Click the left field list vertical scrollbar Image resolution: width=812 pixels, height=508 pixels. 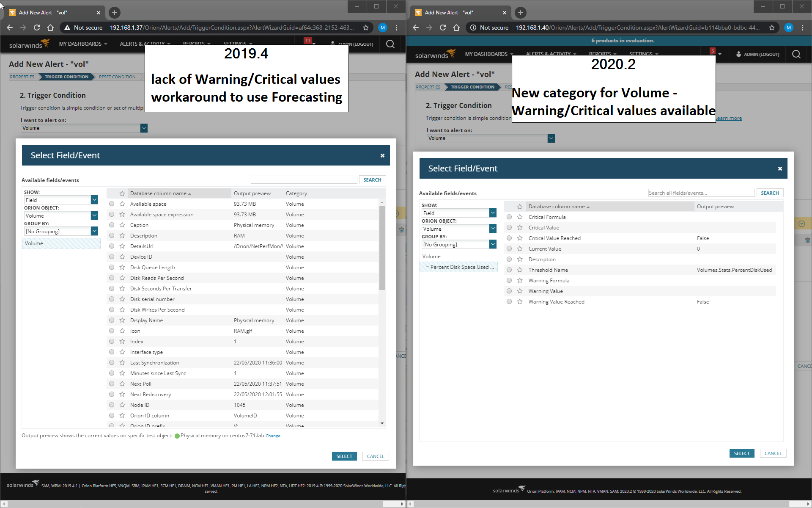click(x=382, y=248)
